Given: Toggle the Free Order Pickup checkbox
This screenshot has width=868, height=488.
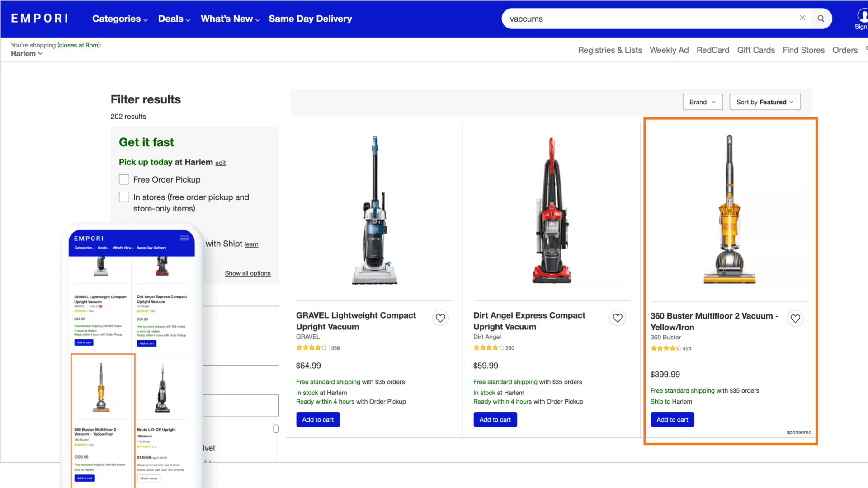Looking at the screenshot, I should coord(124,179).
